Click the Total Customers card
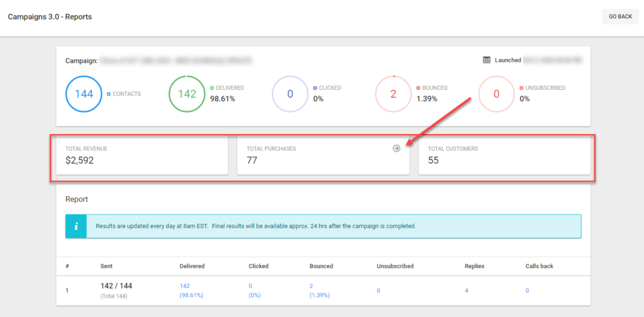Image resolution: width=644 pixels, height=317 pixels. point(504,155)
